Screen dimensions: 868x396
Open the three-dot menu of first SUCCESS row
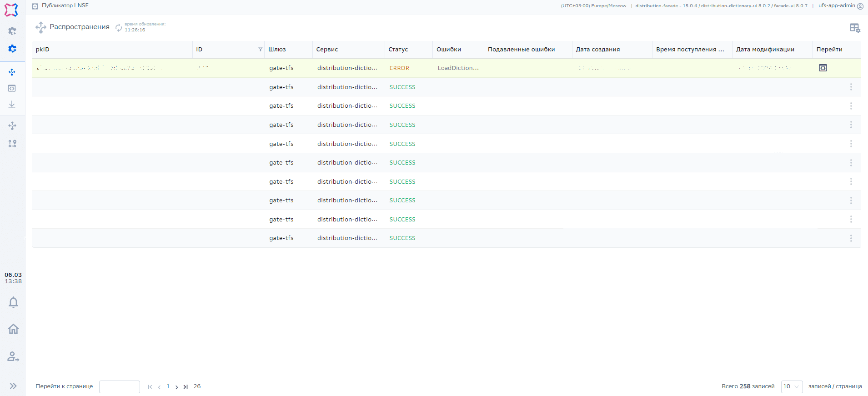[x=851, y=87]
